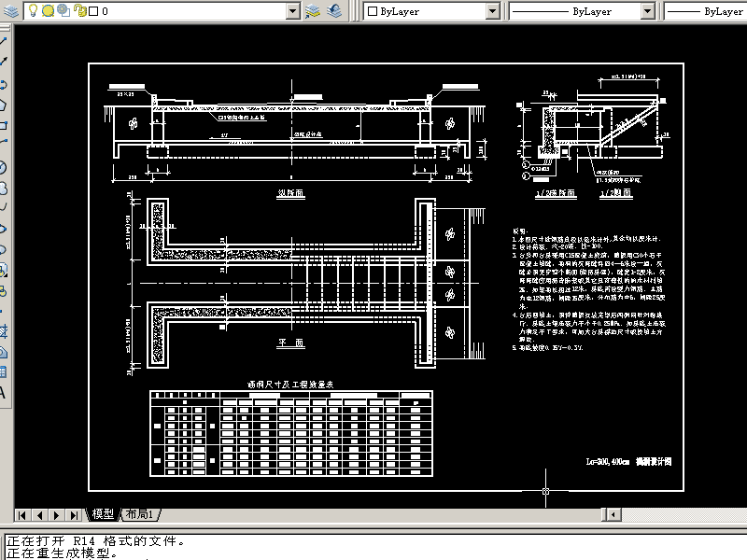
Task: Open the Layer Properties Manager icon
Action: click(x=10, y=10)
